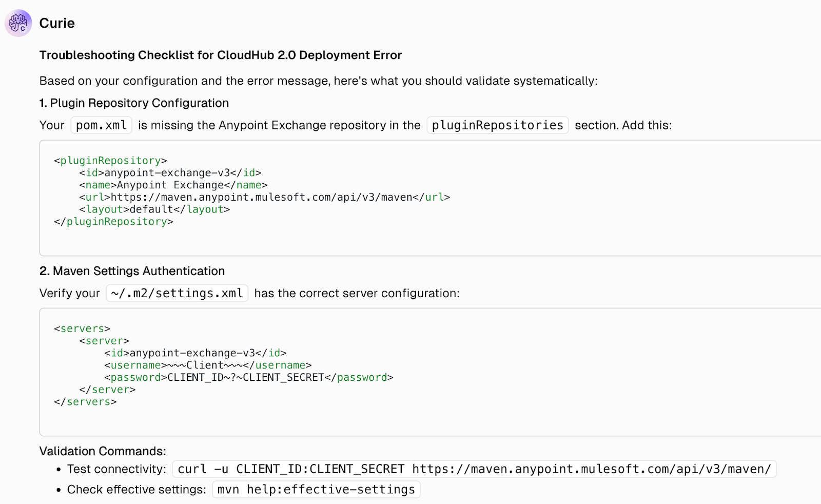Click the mvn help:effective-settings command chip
This screenshot has height=504, width=821.
(x=316, y=489)
